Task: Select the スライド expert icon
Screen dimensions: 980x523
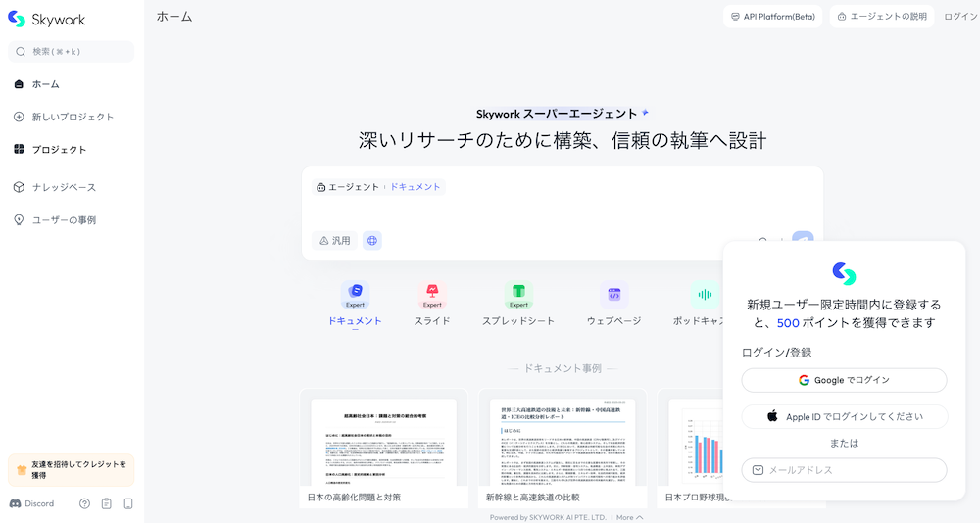Action: coord(432,294)
